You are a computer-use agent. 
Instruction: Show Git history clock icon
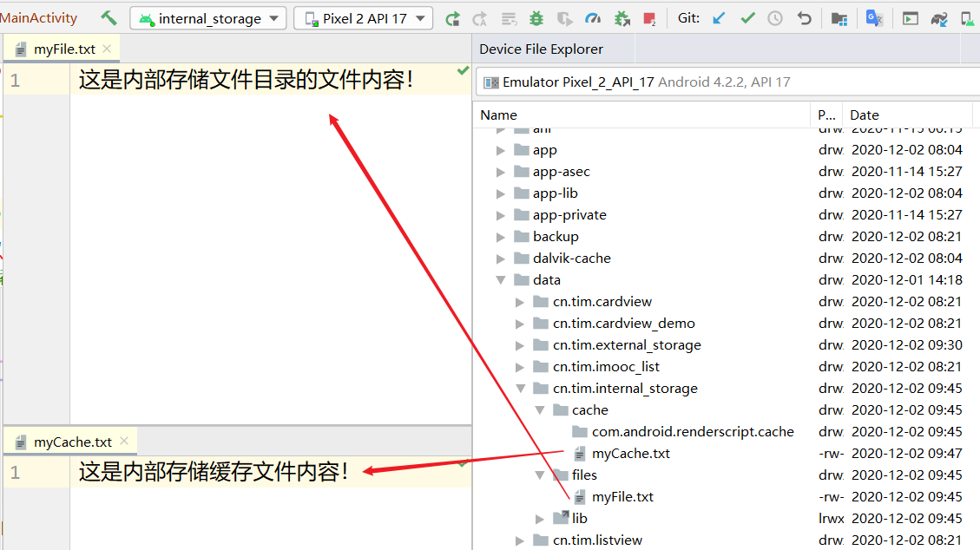pos(775,18)
